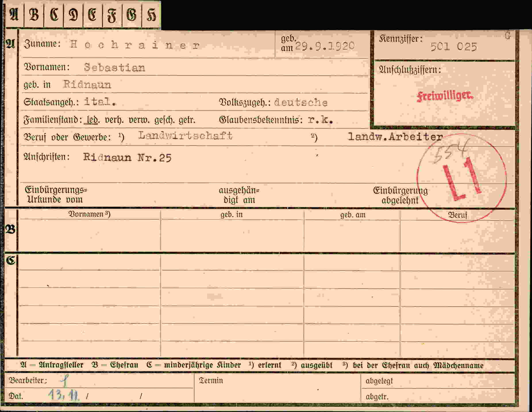
Task: Click the section B marker letter
Action: (x=10, y=229)
